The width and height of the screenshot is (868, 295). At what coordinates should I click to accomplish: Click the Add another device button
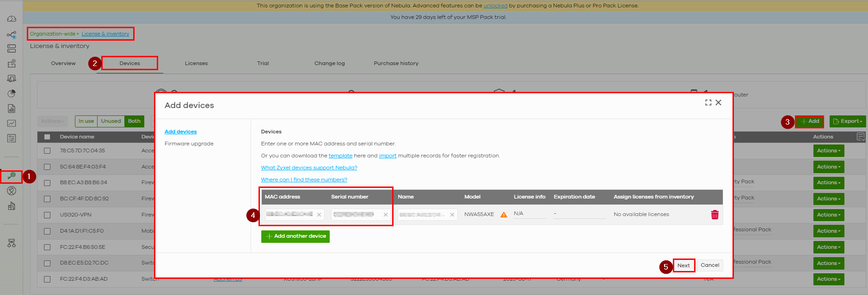295,236
